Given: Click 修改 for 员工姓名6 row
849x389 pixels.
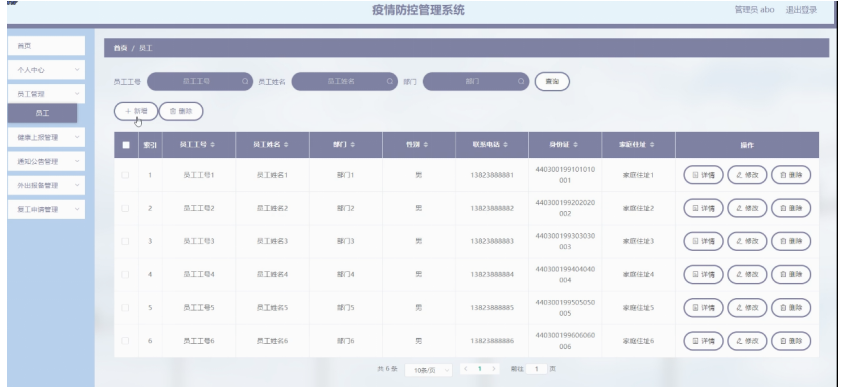Looking at the screenshot, I should [747, 341].
